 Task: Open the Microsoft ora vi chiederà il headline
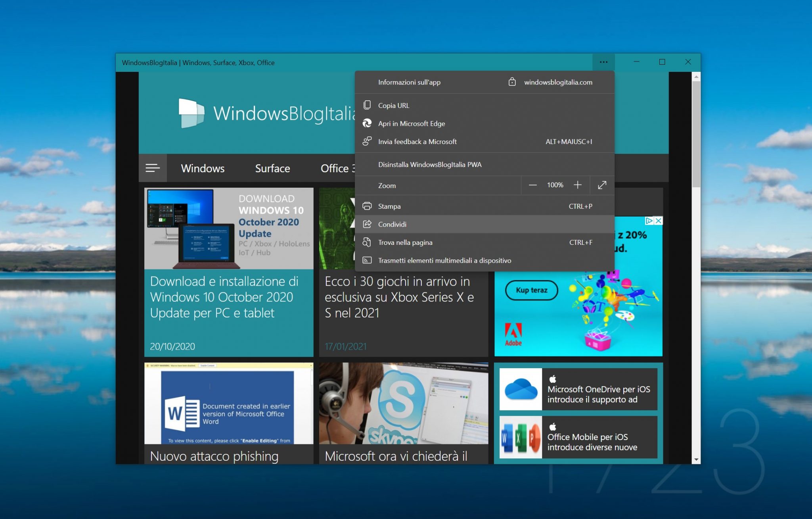396,456
